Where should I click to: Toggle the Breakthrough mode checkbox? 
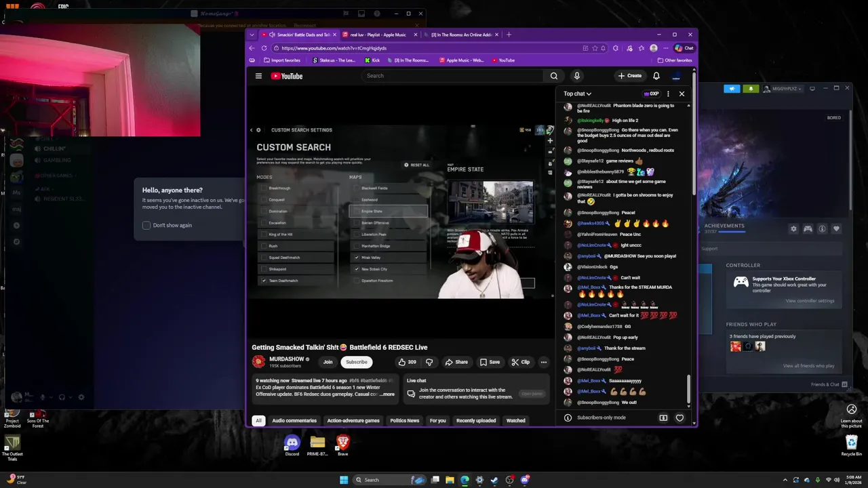pos(264,188)
